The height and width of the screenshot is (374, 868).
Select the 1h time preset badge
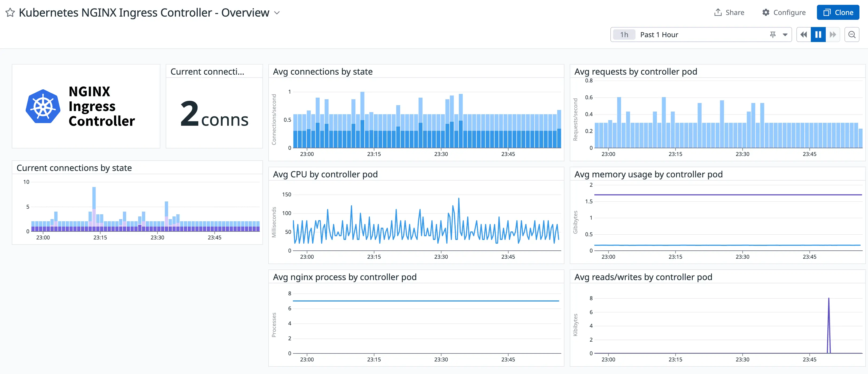tap(624, 34)
